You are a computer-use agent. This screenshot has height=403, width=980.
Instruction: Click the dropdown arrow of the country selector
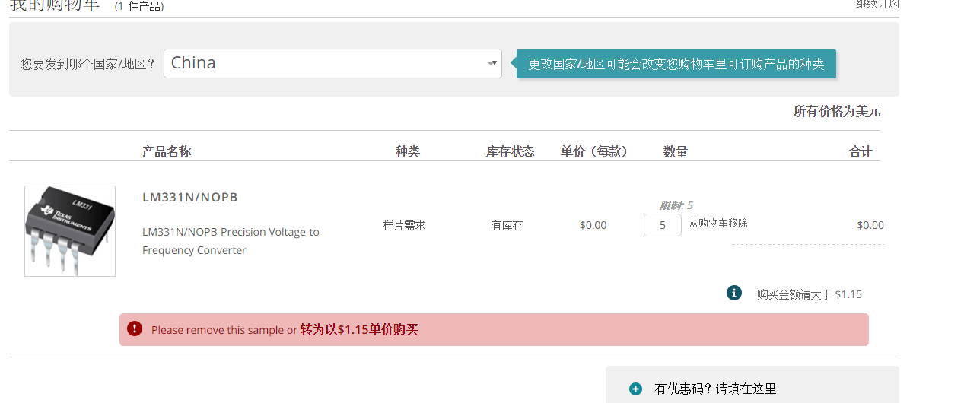coord(493,63)
